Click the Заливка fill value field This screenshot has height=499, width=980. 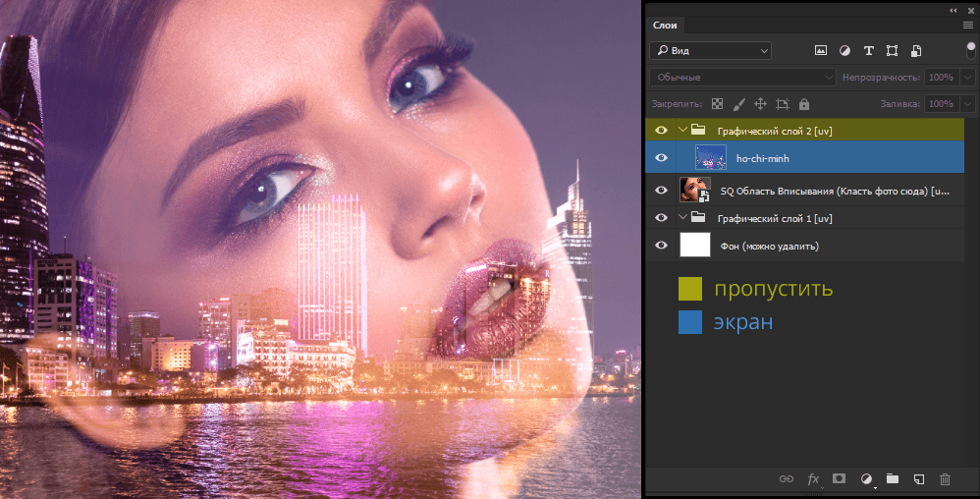940,104
